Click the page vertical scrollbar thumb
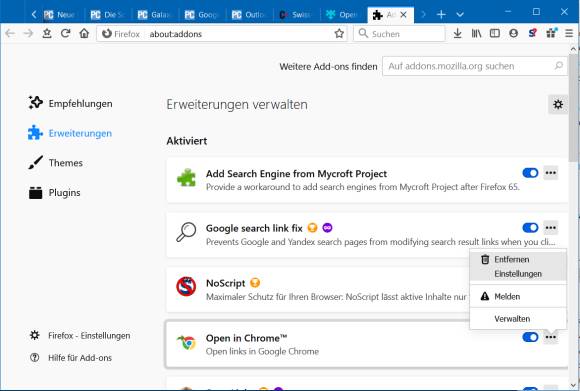The image size is (580, 391). click(573, 107)
